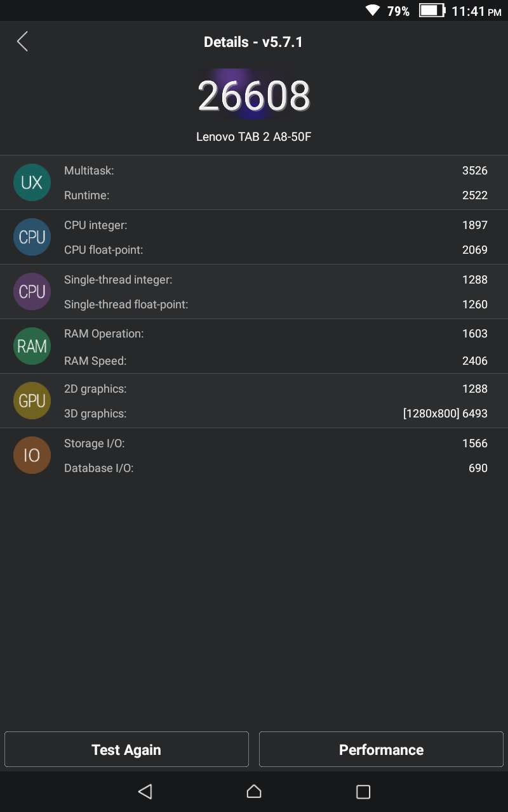Select the RAM Speed result row
508x812 pixels.
[276, 361]
